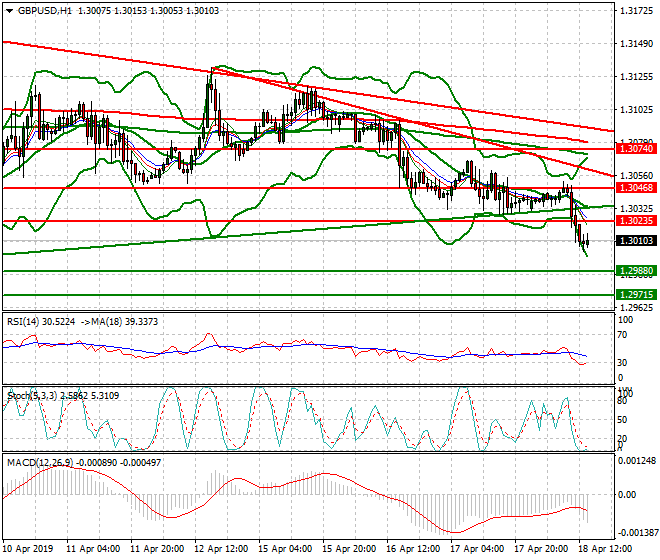Viewport: 660px width, 560px height.
Task: Click the 1.31490 price scale value
Action: [636, 44]
